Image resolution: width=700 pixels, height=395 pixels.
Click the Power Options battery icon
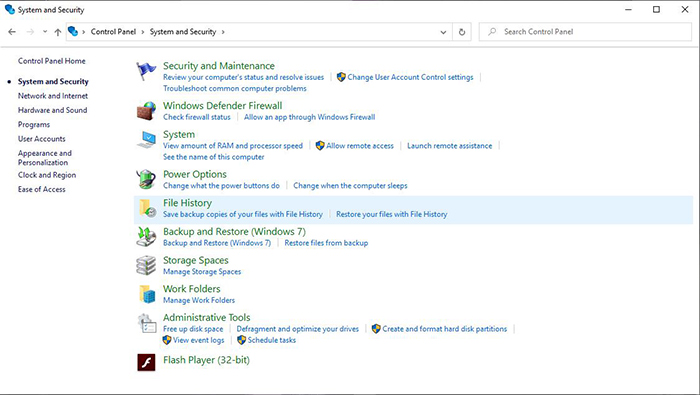point(146,179)
